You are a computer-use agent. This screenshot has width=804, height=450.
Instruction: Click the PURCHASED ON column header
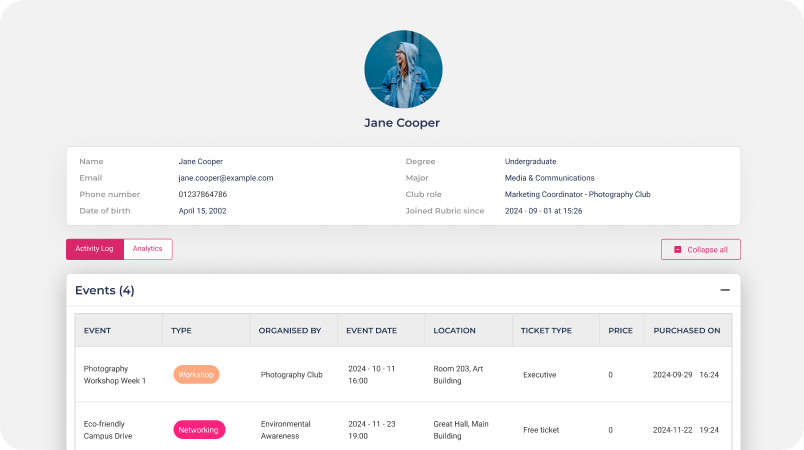click(687, 331)
